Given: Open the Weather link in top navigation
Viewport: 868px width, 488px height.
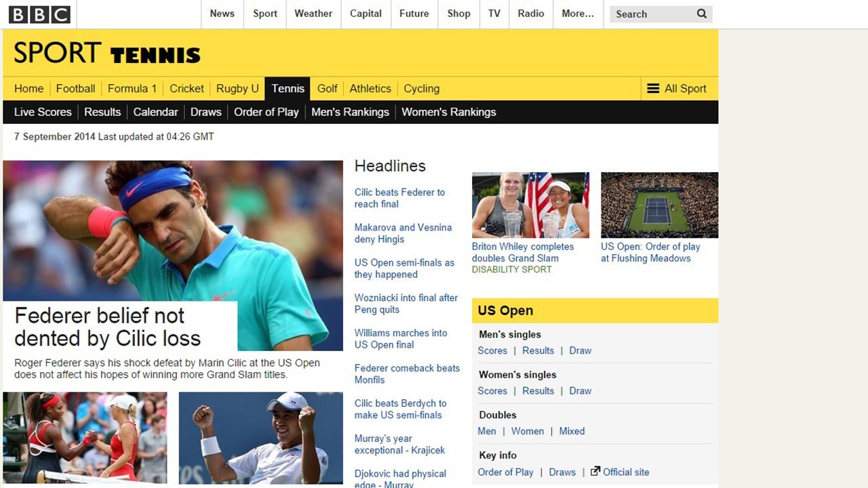Looking at the screenshot, I should (x=313, y=14).
